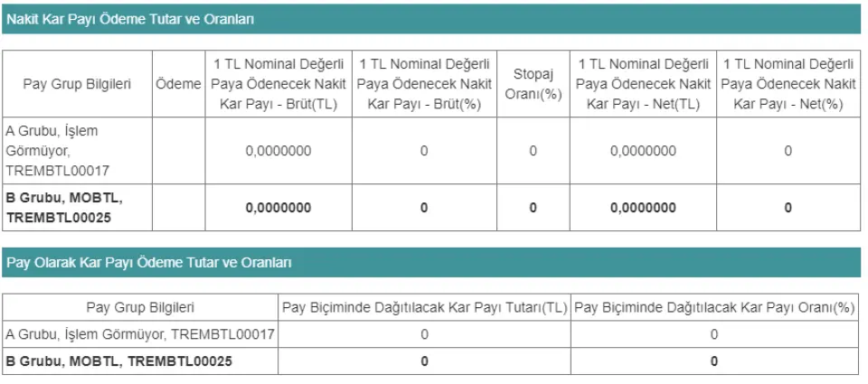Select 'A Grubu, İşlem Görmüyor, TREMBTL00017' single-line row label
Image resolution: width=868 pixels, height=384 pixels.
coord(140,335)
